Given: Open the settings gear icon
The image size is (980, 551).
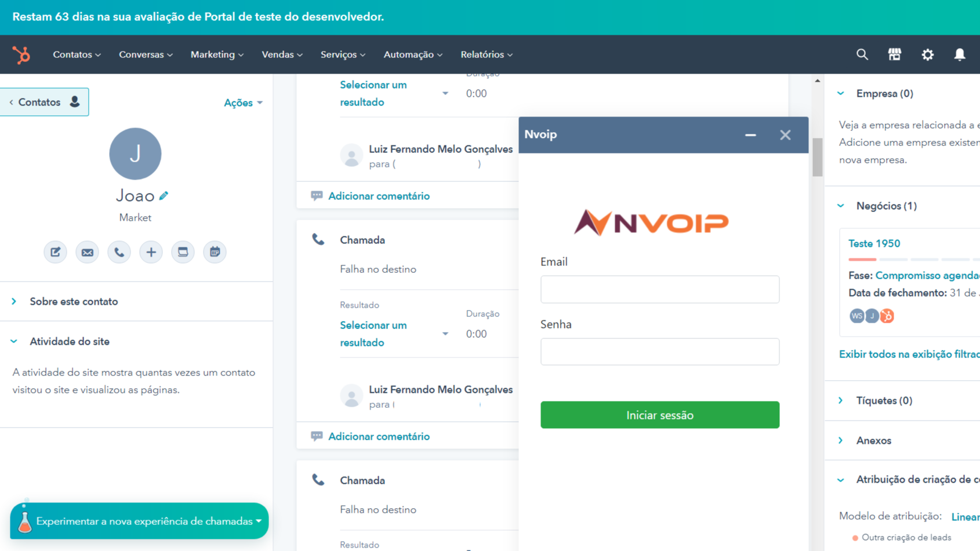Looking at the screenshot, I should coord(928,54).
